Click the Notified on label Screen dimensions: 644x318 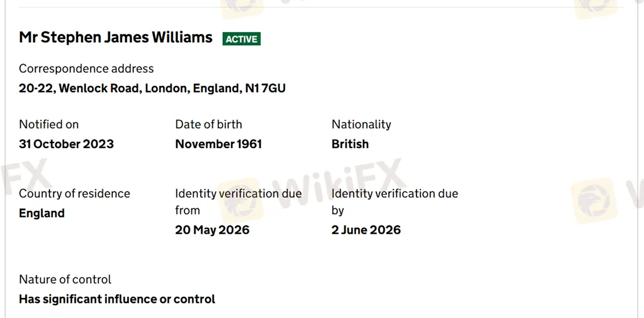point(49,124)
